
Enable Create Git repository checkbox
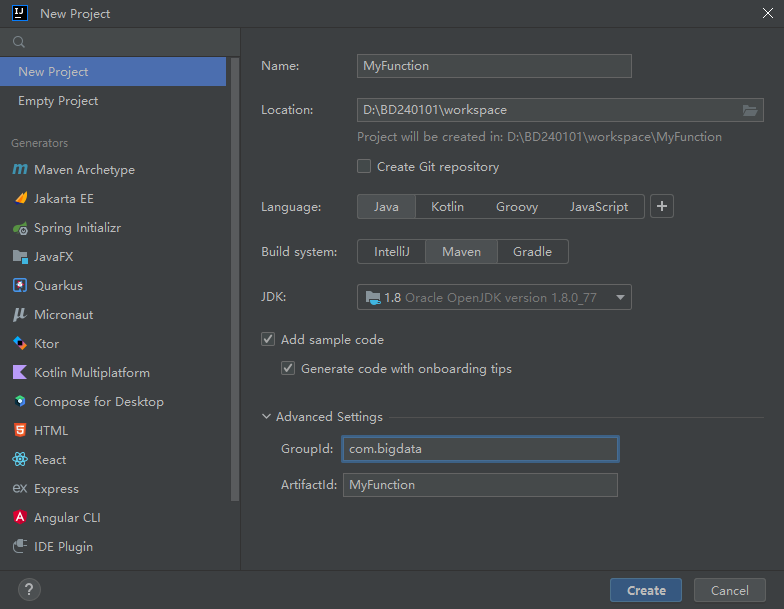point(364,166)
